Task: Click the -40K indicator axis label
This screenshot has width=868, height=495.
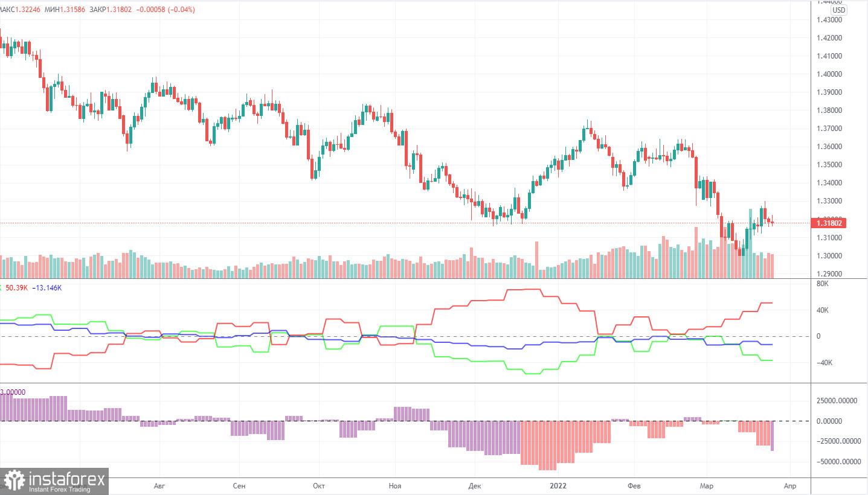Action: tap(824, 363)
